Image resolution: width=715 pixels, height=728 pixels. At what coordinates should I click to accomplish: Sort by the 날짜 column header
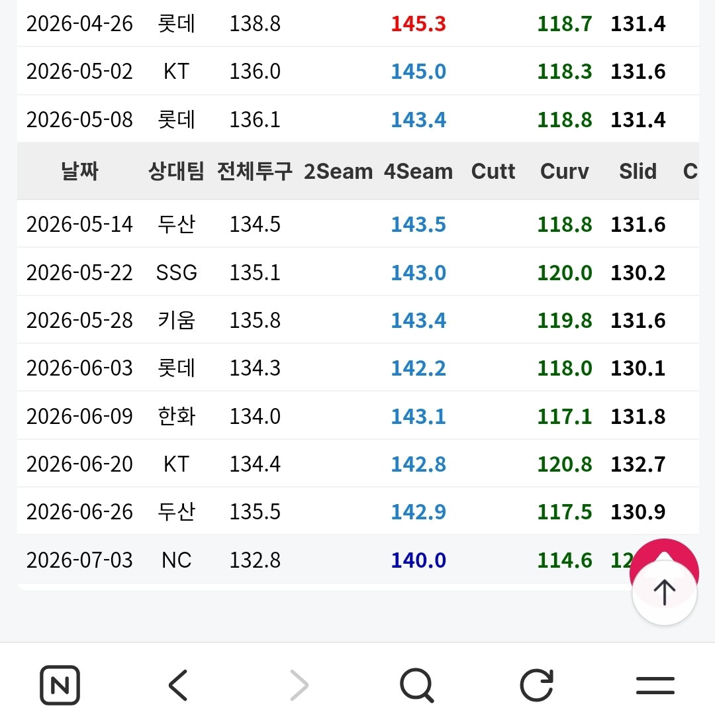click(79, 172)
